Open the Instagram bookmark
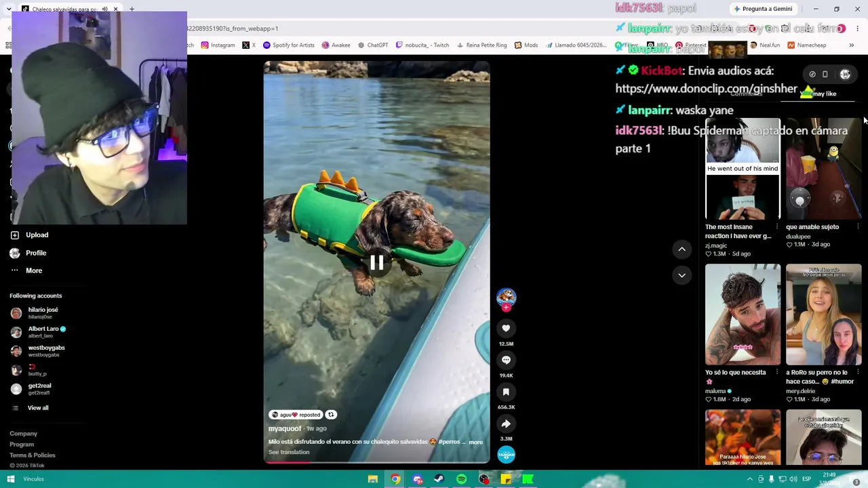The image size is (868, 488). [218, 45]
